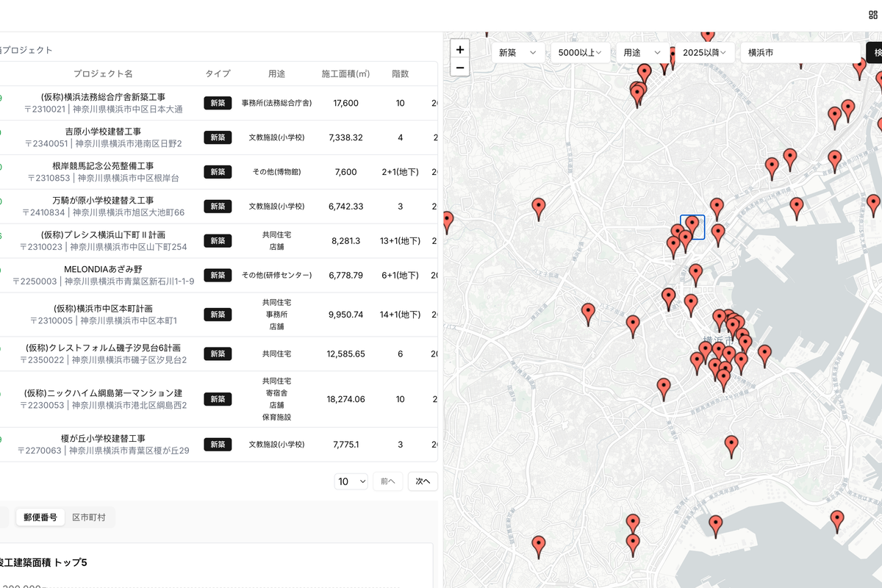Open the 2025以降 year filter dropdown
The height and width of the screenshot is (588, 882).
[705, 52]
